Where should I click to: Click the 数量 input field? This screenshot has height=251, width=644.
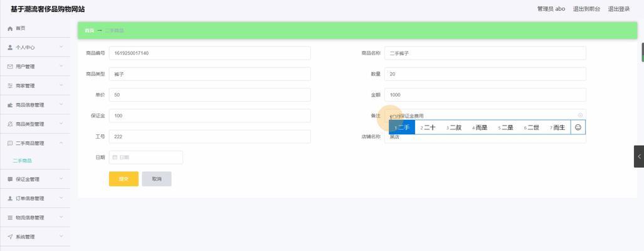485,74
